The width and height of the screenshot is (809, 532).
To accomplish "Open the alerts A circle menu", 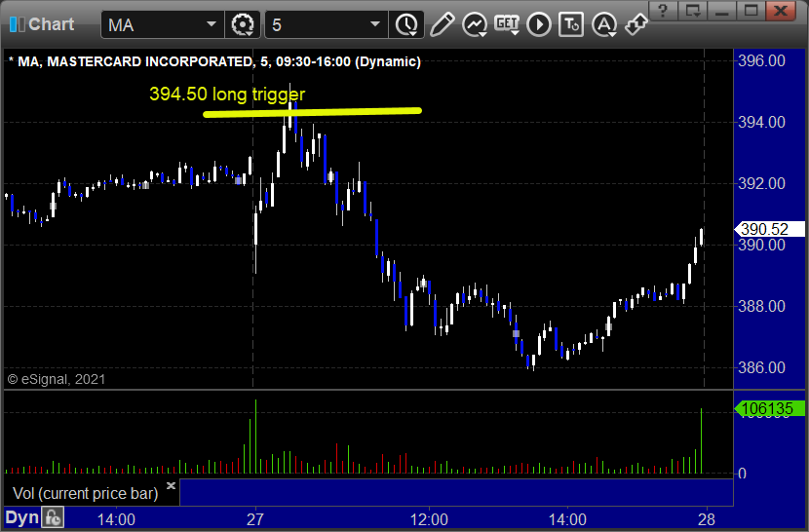I will point(603,24).
